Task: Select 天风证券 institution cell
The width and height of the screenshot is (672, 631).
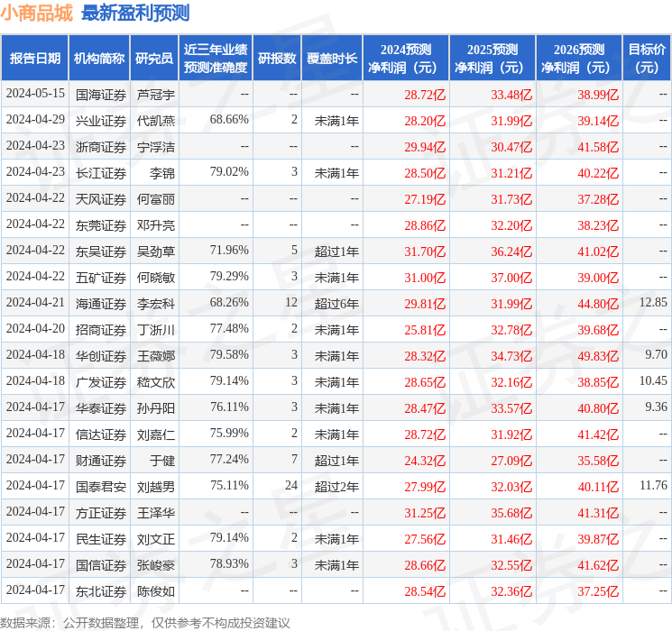Action: tap(101, 199)
